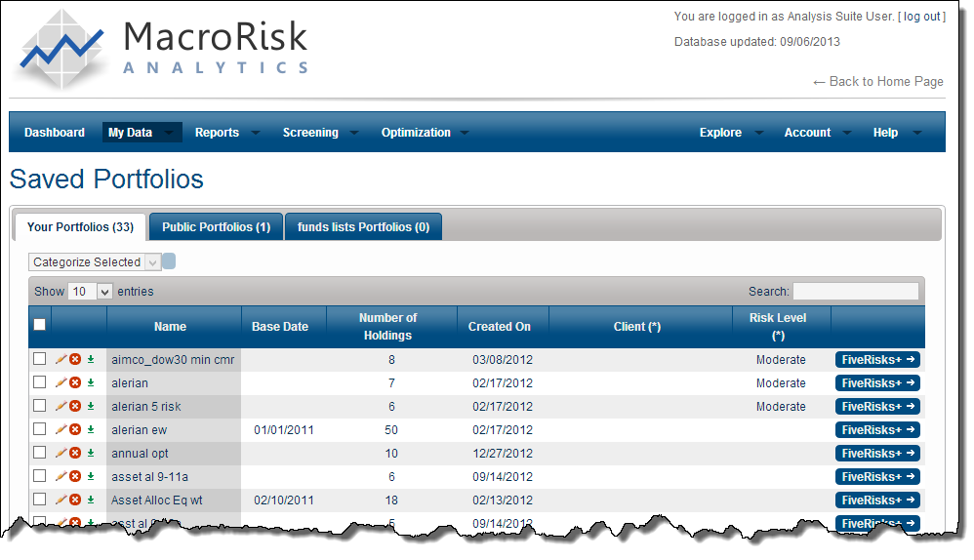Delete the asset al 9-11a portfolio
Screen dimensions: 974x560
pyautogui.click(x=75, y=476)
